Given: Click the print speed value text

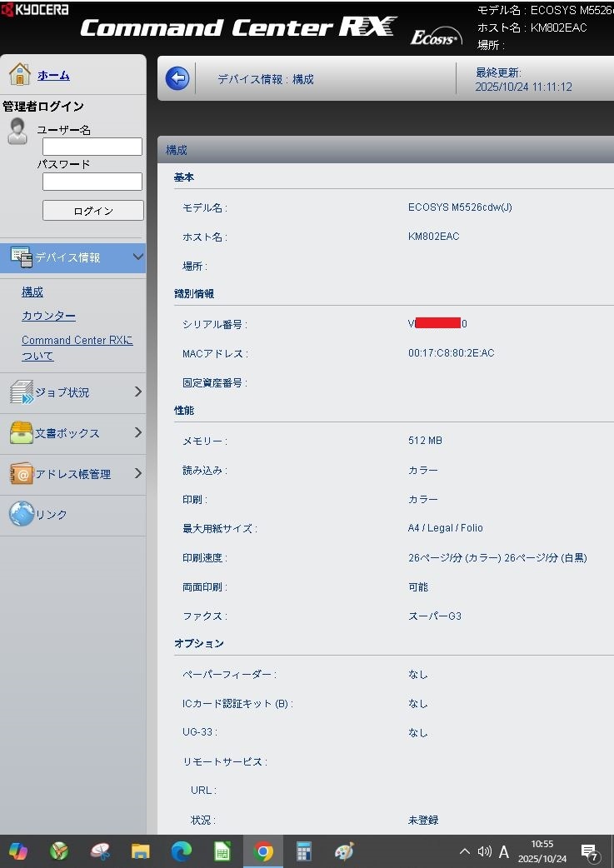Looking at the screenshot, I should coord(497,558).
